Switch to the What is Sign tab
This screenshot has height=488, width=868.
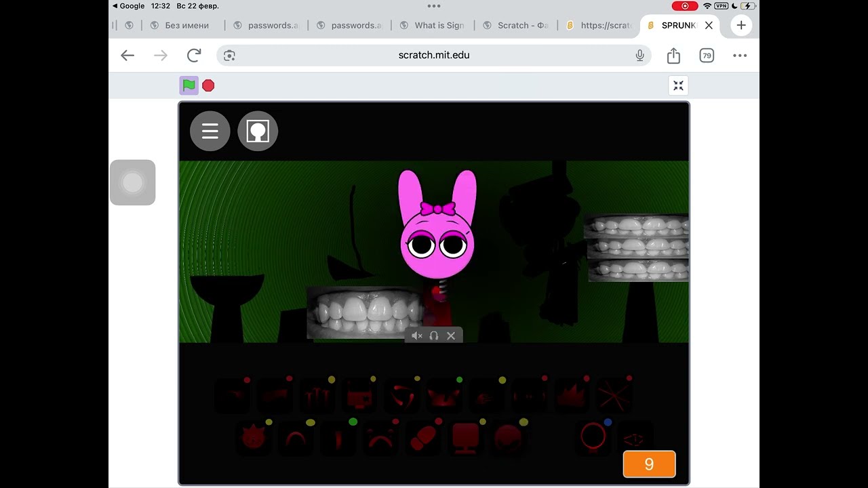(433, 25)
